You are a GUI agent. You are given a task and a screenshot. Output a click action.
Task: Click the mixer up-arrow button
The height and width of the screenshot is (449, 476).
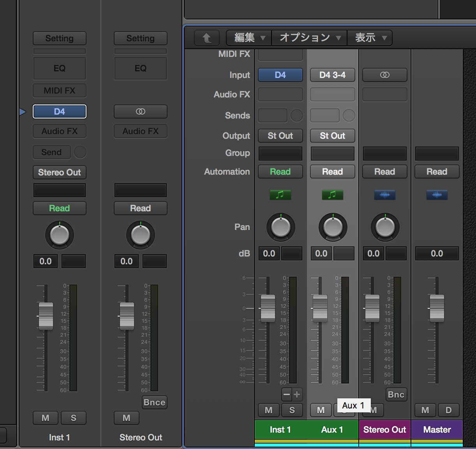click(206, 38)
